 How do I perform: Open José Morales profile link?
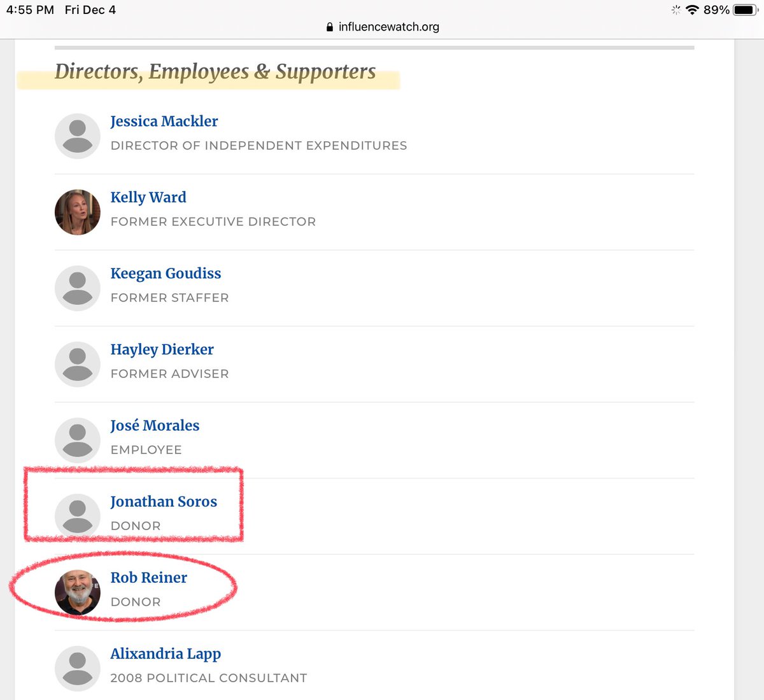pyautogui.click(x=155, y=426)
